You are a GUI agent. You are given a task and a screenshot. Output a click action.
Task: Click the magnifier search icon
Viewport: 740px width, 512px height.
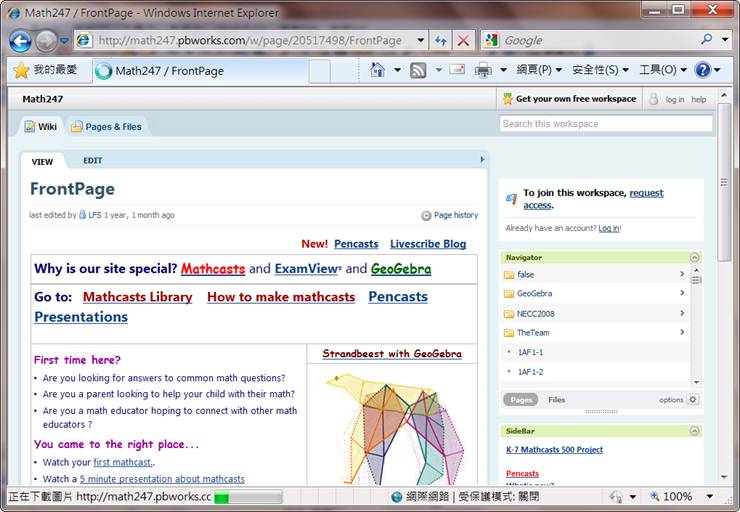(706, 39)
